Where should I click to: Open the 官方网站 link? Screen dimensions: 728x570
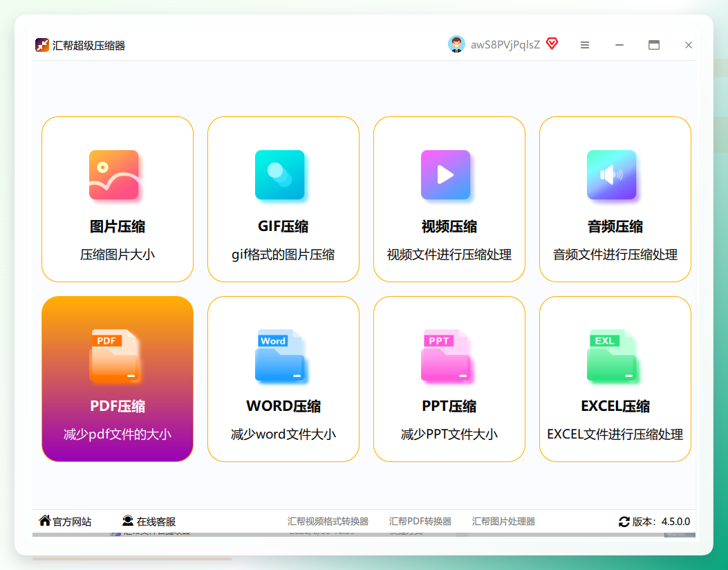(x=72, y=522)
